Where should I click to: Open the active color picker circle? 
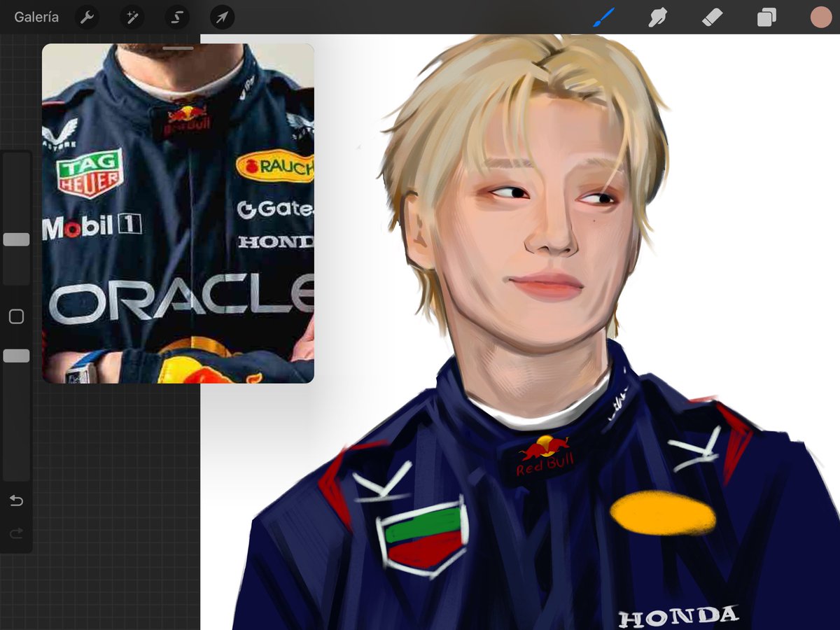(820, 17)
